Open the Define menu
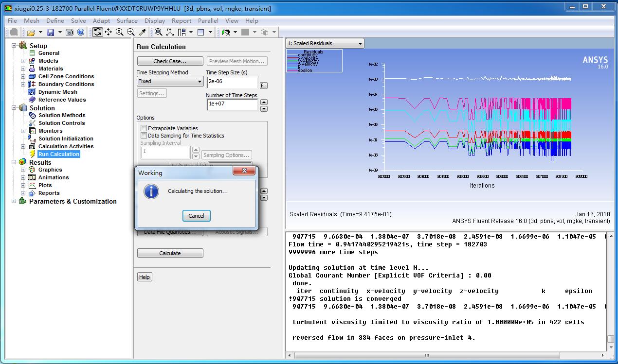 click(x=55, y=21)
